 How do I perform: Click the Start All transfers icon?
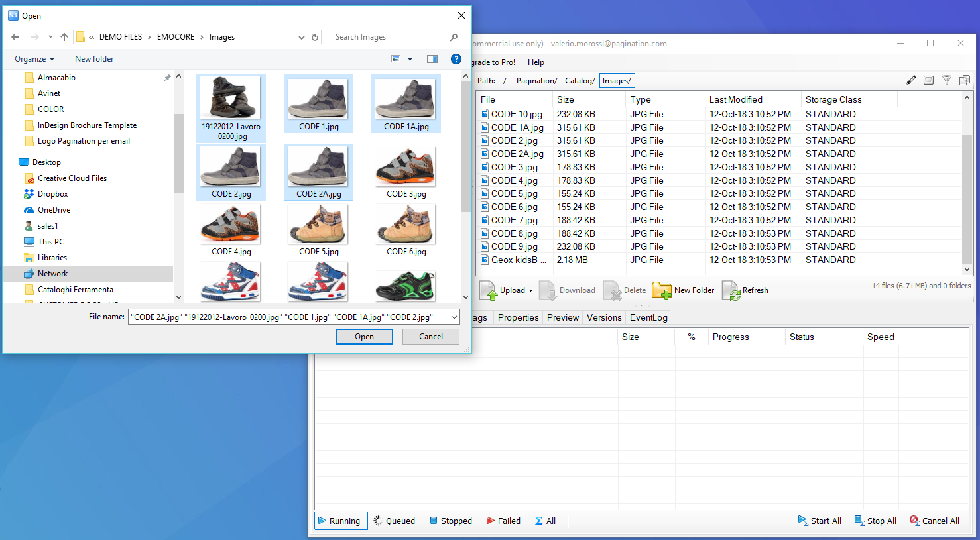click(x=803, y=521)
